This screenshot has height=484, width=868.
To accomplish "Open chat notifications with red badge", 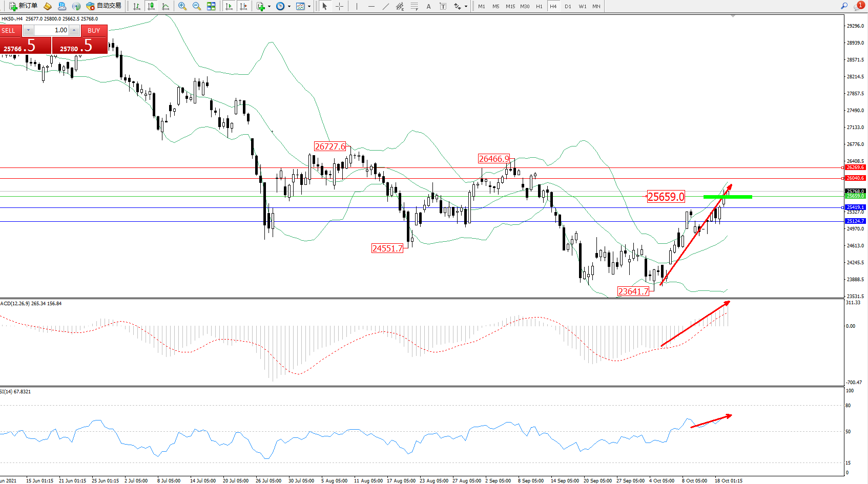I will [858, 6].
